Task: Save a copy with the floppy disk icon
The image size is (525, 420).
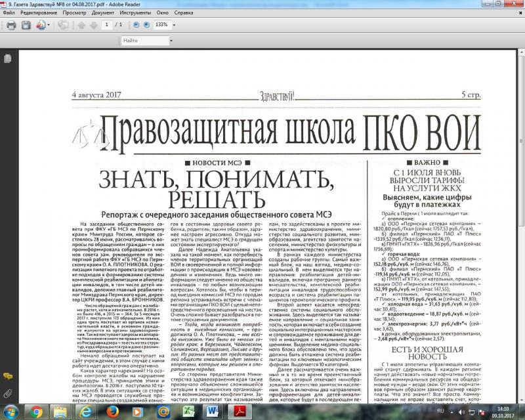Action: 26,25
